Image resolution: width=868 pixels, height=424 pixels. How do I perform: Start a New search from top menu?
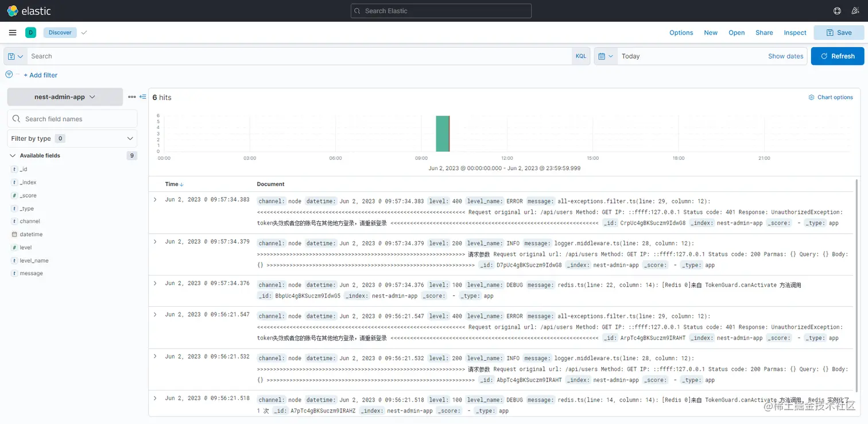[711, 33]
